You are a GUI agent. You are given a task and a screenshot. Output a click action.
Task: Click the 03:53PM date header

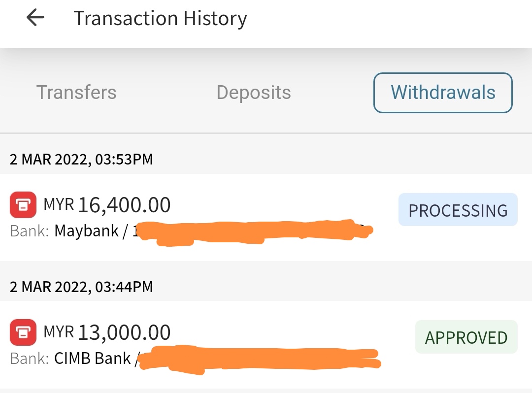point(81,160)
